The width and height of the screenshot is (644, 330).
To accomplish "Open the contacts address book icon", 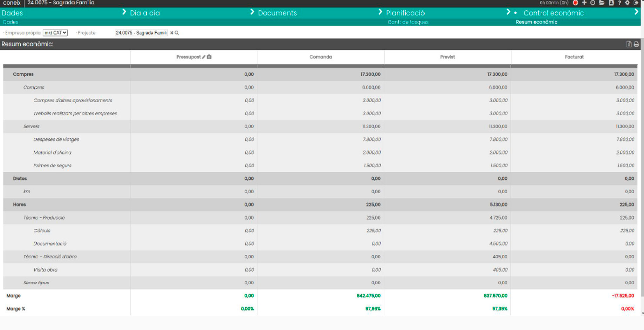I will [611, 3].
